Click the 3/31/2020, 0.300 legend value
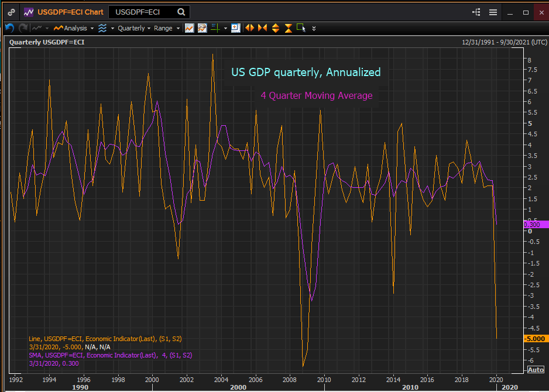This screenshot has height=392, width=549. [54, 364]
